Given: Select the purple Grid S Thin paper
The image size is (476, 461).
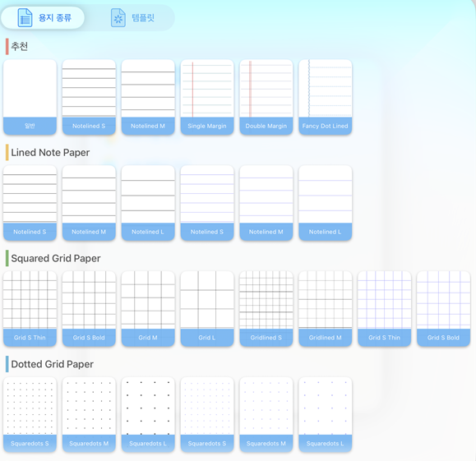Looking at the screenshot, I should point(384,309).
